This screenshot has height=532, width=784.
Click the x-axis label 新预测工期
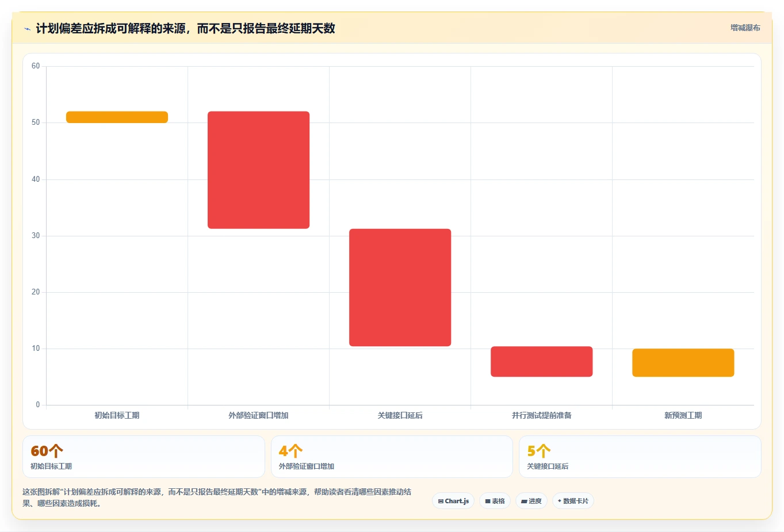pos(683,415)
